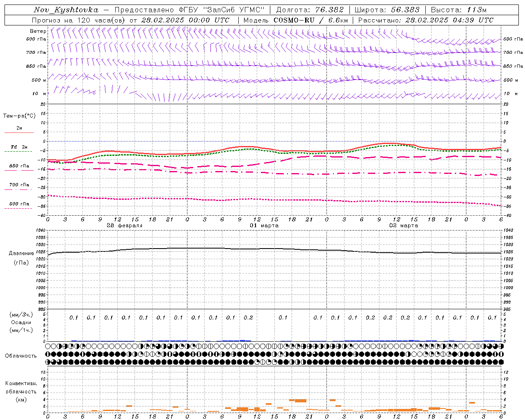Click the (км) unit label
The height and width of the screenshot is (420, 525).
coord(21,399)
